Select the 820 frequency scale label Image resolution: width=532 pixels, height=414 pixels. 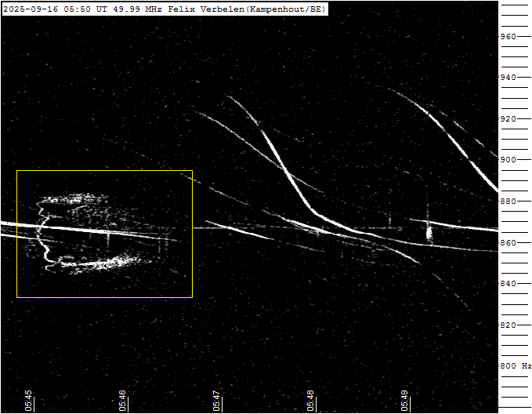(x=508, y=325)
